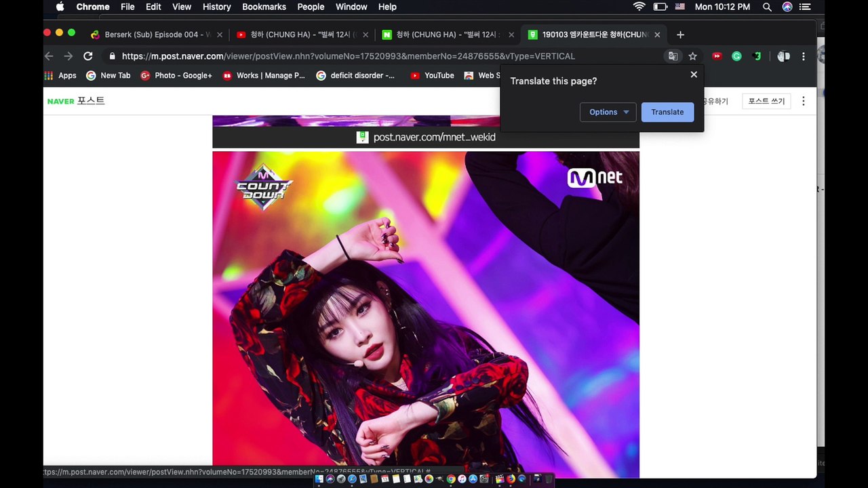Viewport: 868px width, 488px height.
Task: Open the deficit disorder bookmark
Action: [356, 75]
